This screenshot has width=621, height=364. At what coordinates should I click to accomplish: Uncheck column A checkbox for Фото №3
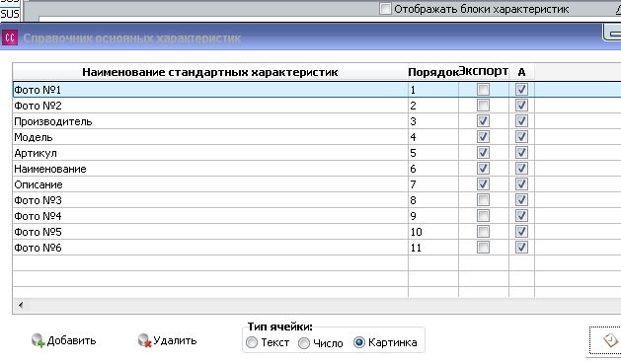coord(521,200)
